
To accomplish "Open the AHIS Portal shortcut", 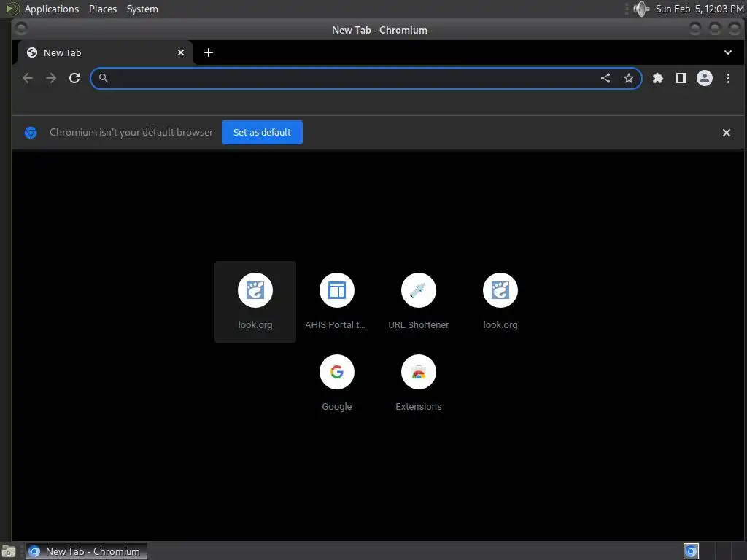I will pyautogui.click(x=337, y=301).
